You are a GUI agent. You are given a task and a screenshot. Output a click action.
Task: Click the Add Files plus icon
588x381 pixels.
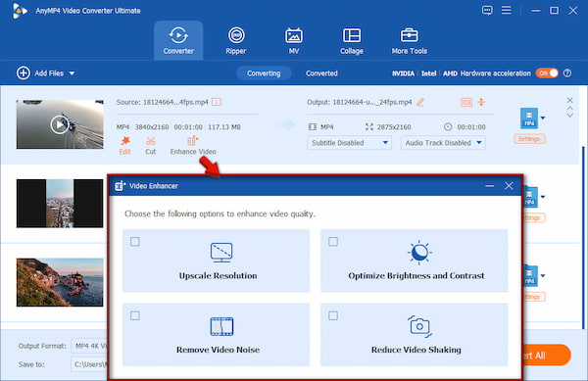point(24,73)
